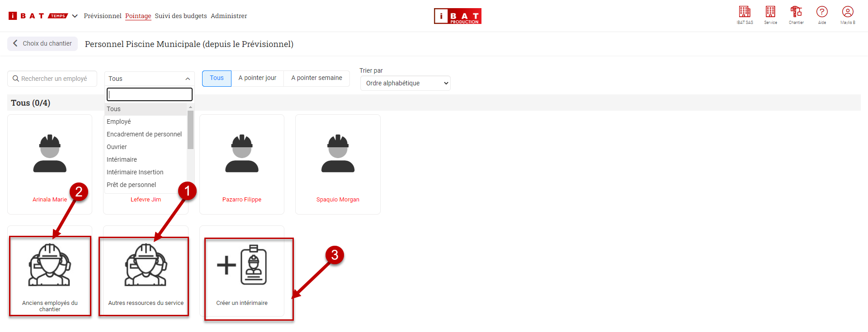This screenshot has width=868, height=332.
Task: Switch filter to 'A pointer semaine'
Action: [x=316, y=78]
